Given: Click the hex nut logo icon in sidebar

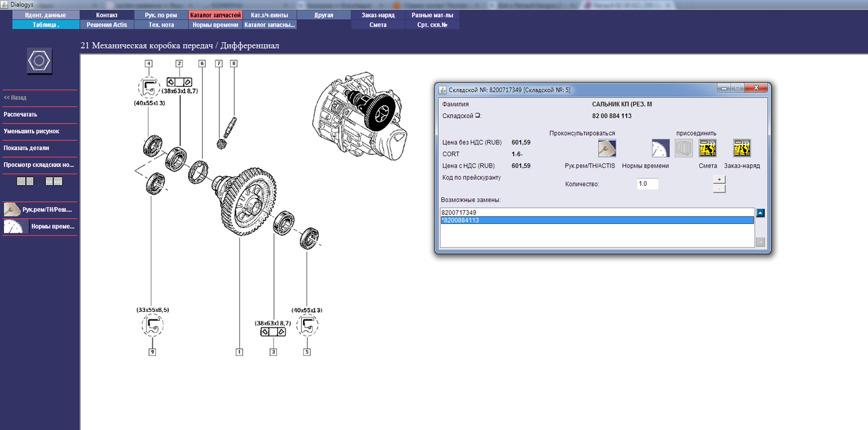Looking at the screenshot, I should click(x=39, y=60).
